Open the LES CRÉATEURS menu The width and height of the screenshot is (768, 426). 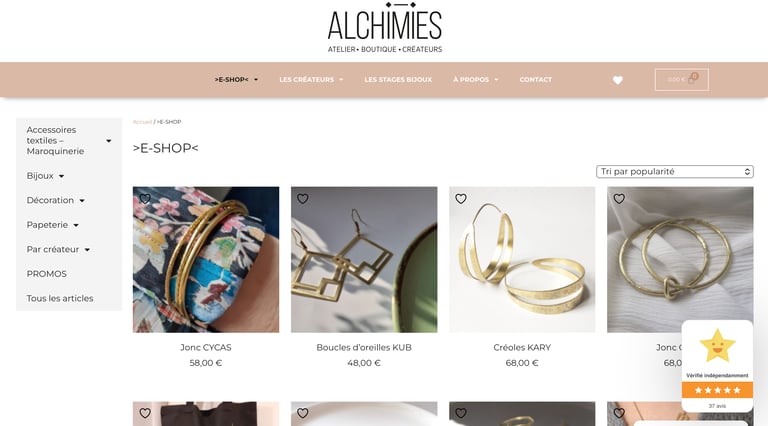[x=311, y=80]
